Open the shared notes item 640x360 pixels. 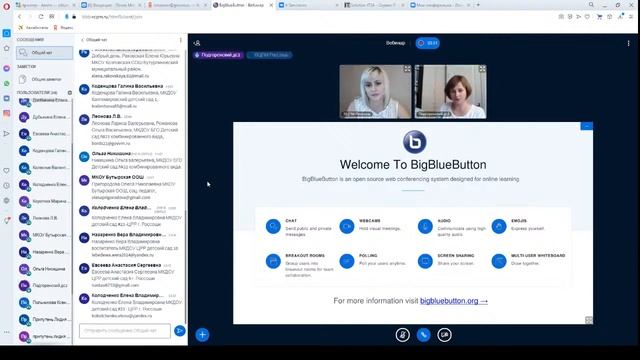44,79
